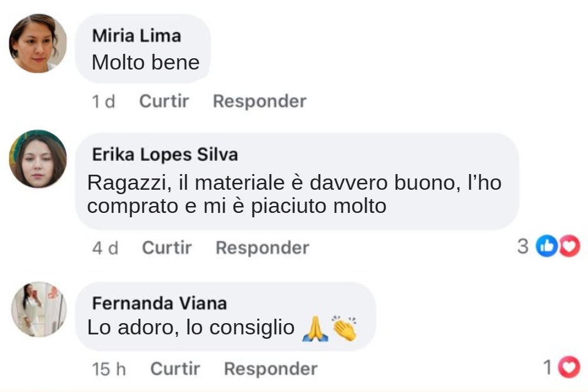Click the name Fernanda Viana

160,303
